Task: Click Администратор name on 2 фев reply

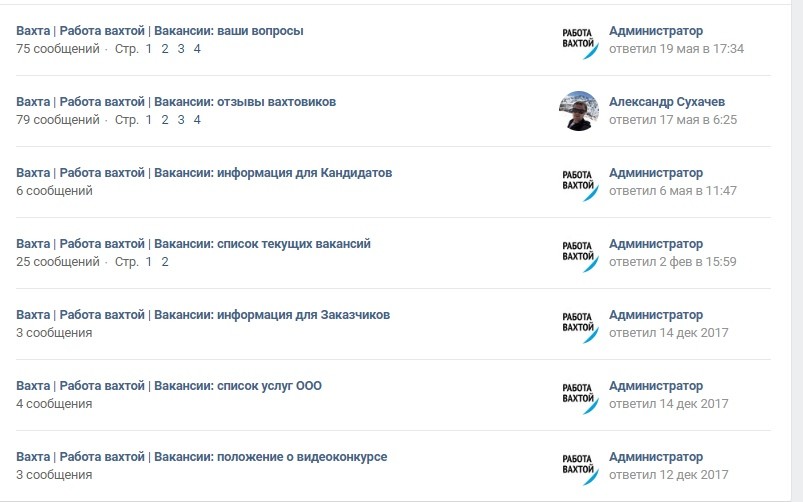Action: (656, 244)
